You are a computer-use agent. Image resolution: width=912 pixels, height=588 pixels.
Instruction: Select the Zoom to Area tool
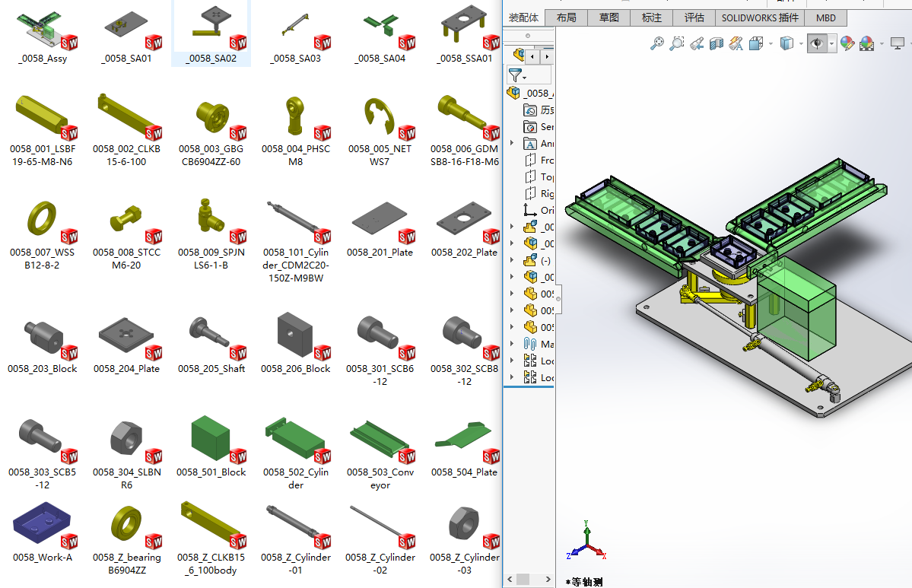click(x=676, y=44)
